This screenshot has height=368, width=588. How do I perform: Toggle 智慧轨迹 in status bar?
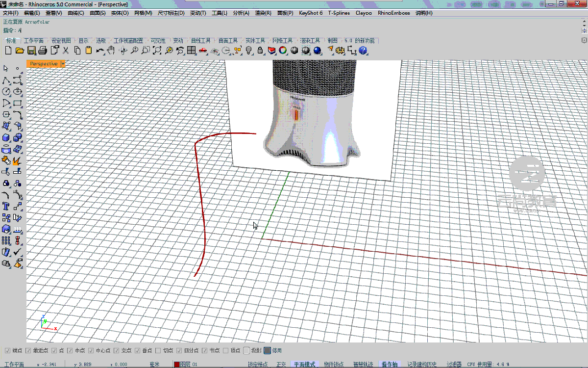(363, 365)
